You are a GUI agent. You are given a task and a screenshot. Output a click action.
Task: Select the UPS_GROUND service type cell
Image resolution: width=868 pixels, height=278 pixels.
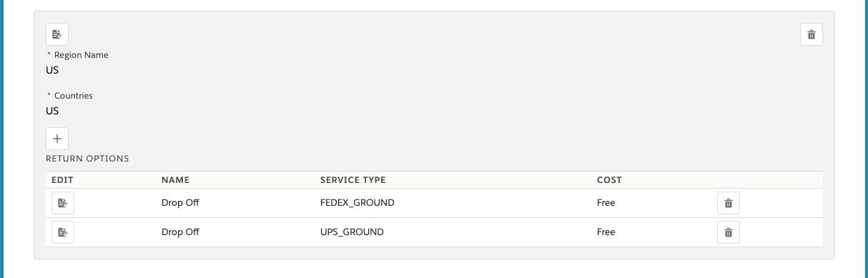(352, 232)
